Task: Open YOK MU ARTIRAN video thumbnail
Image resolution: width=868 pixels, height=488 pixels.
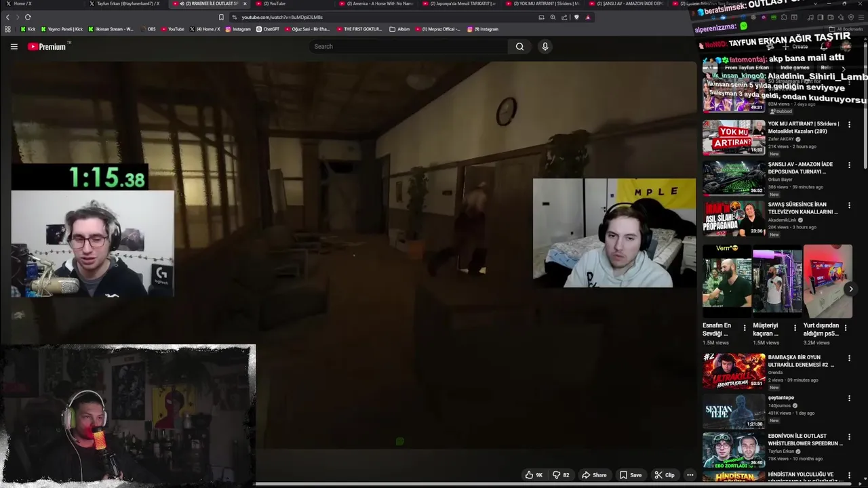Action: [x=734, y=138]
